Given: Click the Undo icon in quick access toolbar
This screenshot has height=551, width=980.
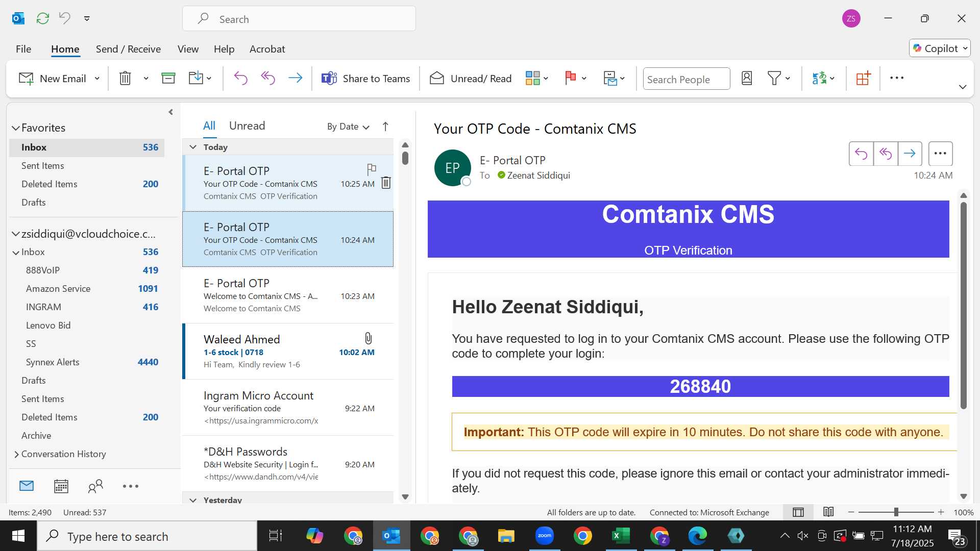Looking at the screenshot, I should tap(65, 18).
